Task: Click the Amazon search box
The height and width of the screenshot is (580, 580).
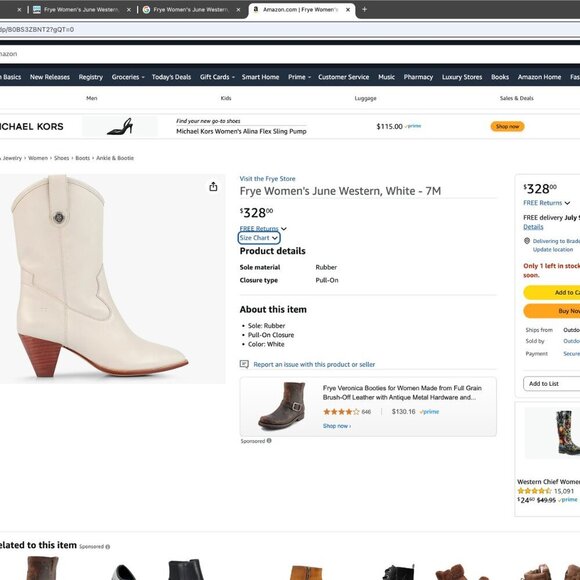Action: (x=290, y=54)
